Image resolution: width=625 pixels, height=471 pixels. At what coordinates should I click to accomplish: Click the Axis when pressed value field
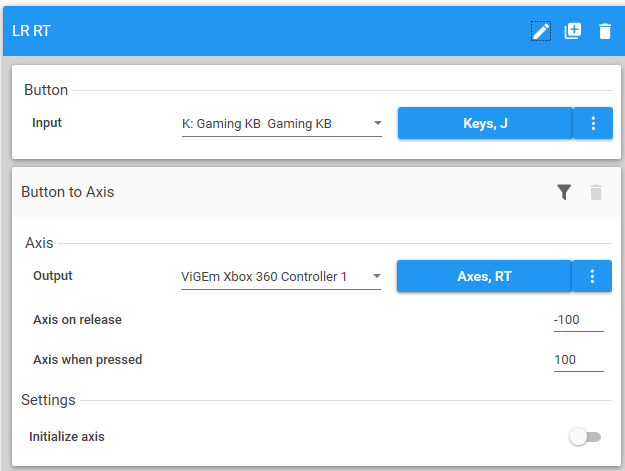(579, 360)
